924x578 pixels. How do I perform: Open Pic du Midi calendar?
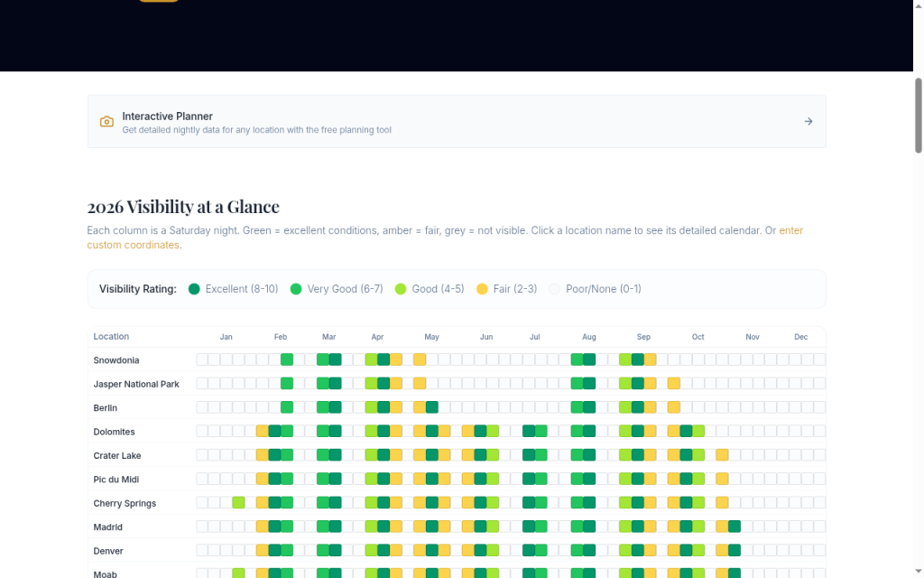tap(116, 480)
